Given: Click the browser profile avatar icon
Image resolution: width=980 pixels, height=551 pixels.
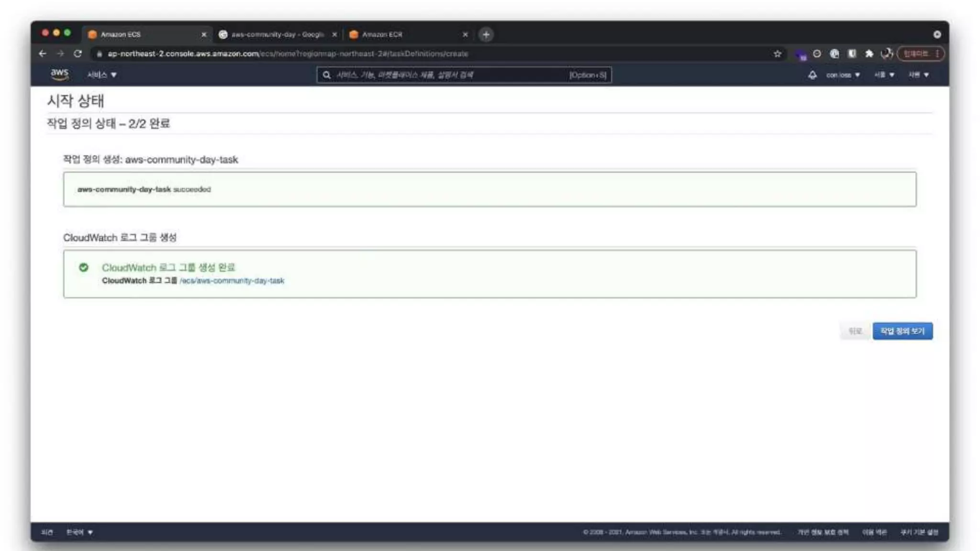Looking at the screenshot, I should tap(886, 54).
